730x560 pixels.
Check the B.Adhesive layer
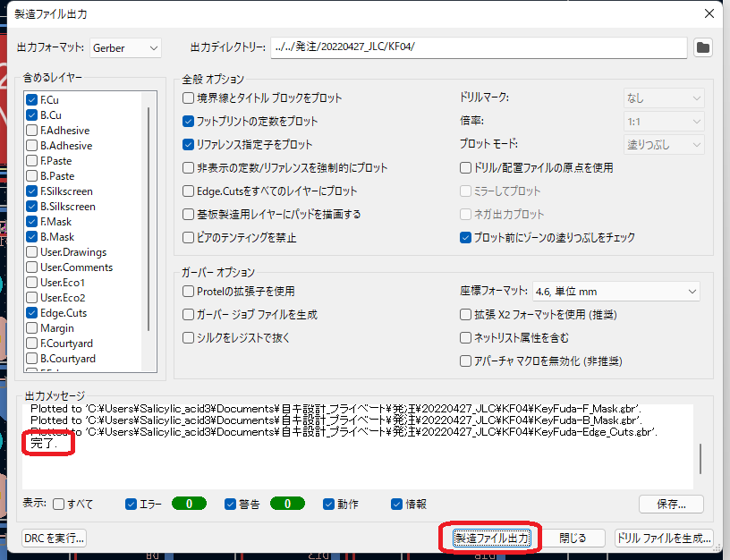[x=31, y=145]
